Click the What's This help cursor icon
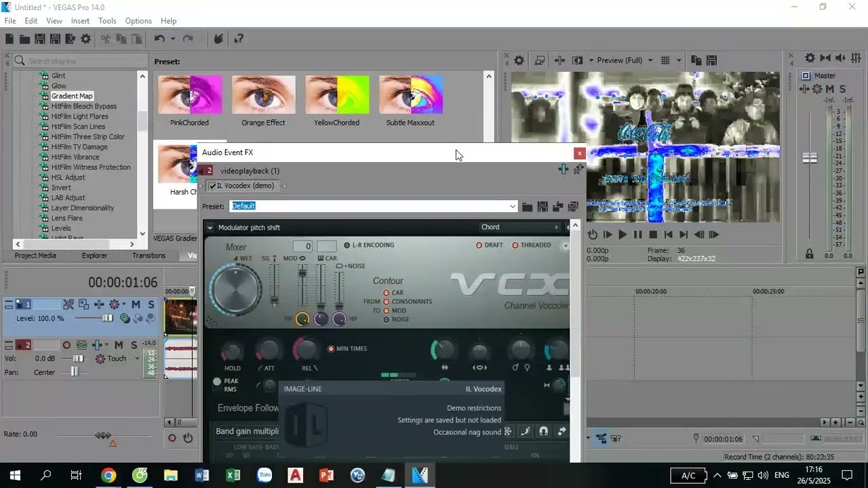 point(239,39)
